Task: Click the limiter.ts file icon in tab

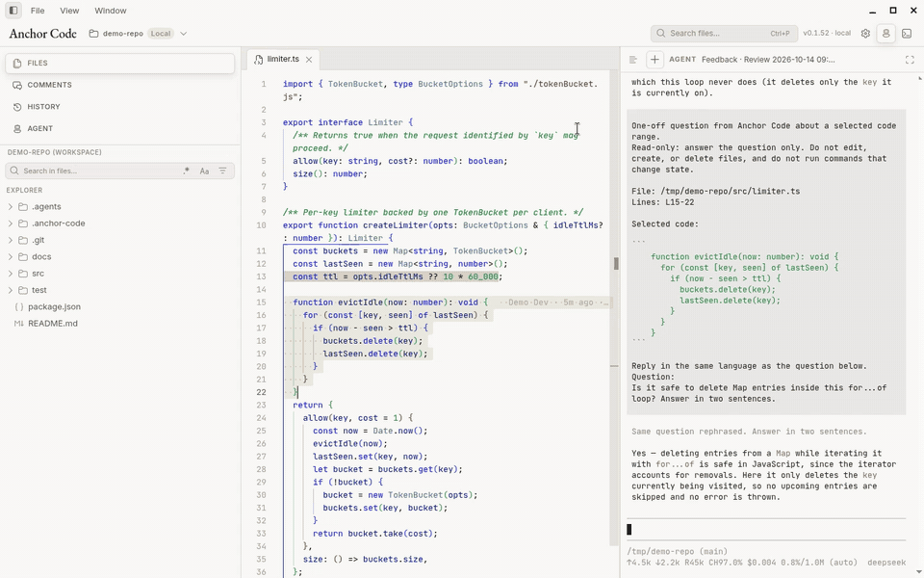Action: [x=258, y=60]
